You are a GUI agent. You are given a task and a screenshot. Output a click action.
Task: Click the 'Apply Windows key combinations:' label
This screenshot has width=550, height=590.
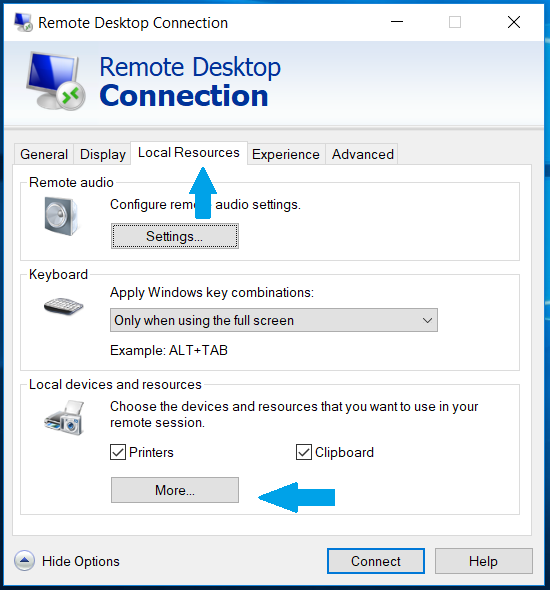click(x=212, y=292)
